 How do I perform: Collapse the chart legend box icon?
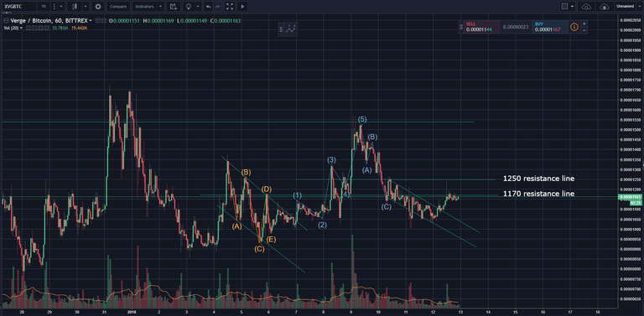pyautogui.click(x=7, y=20)
